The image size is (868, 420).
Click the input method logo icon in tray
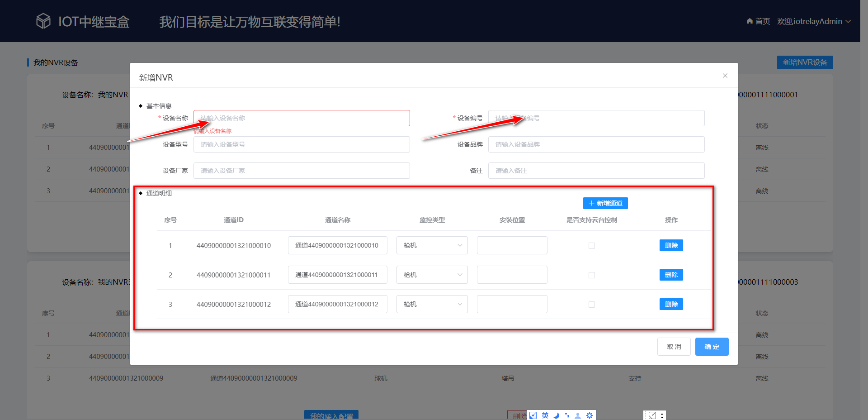(x=533, y=415)
